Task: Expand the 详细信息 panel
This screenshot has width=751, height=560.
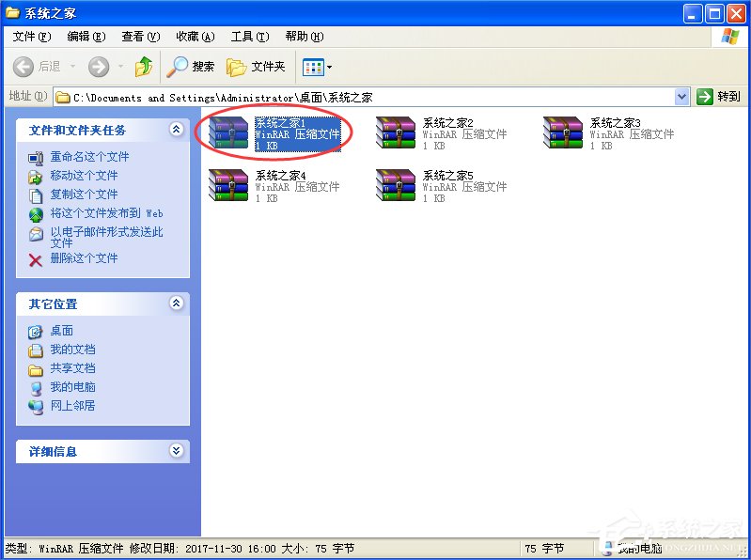Action: (x=176, y=451)
